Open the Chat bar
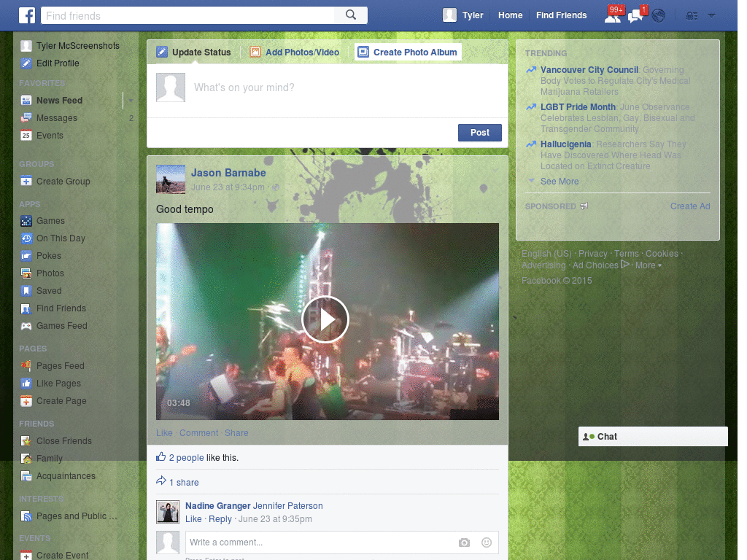Screen dimensions: 747x560 tap(653, 437)
